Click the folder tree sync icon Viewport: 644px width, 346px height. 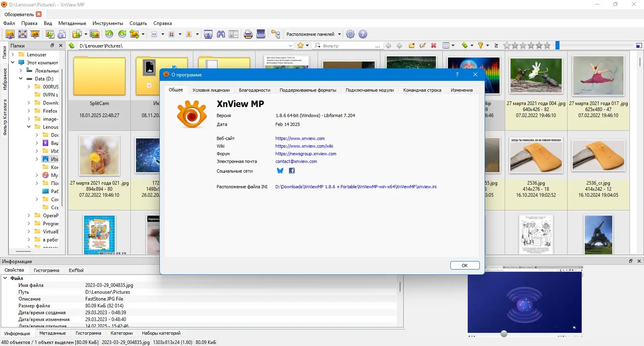276,34
